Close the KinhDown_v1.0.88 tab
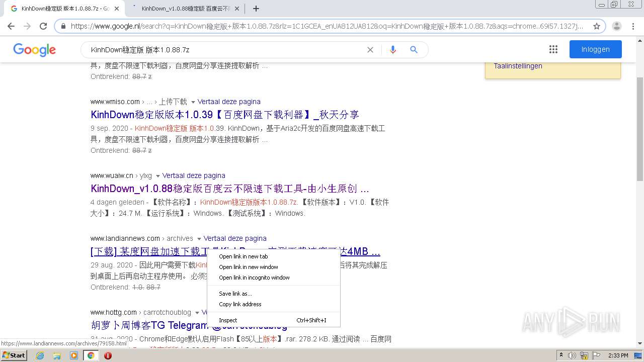Image resolution: width=644 pixels, height=362 pixels. (x=237, y=9)
